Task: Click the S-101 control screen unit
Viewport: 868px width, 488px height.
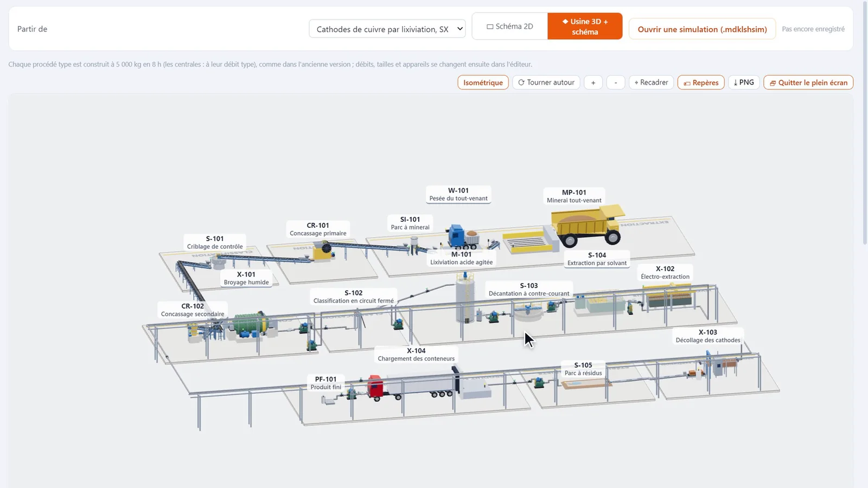Action: point(218,263)
